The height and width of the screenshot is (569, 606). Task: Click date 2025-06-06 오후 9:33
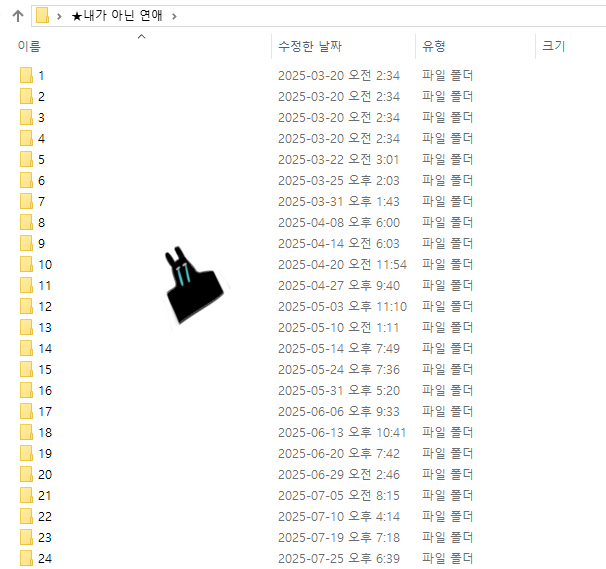[x=339, y=411]
